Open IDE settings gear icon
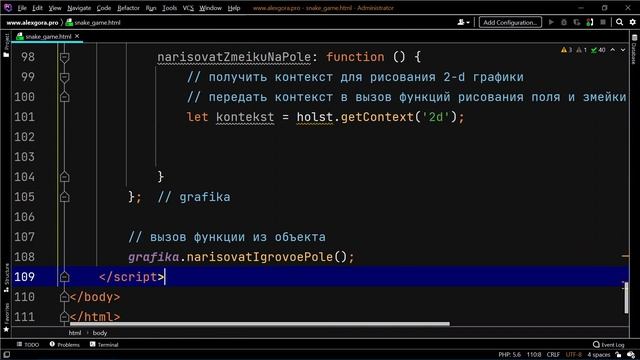 [633, 22]
